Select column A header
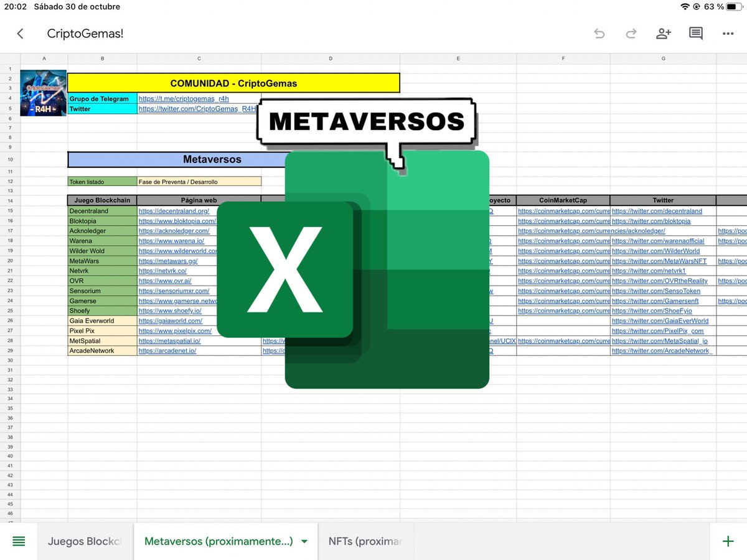The width and height of the screenshot is (747, 560). point(44,58)
